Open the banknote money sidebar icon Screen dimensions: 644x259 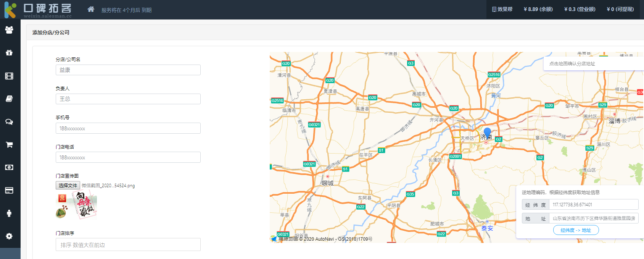click(x=9, y=167)
